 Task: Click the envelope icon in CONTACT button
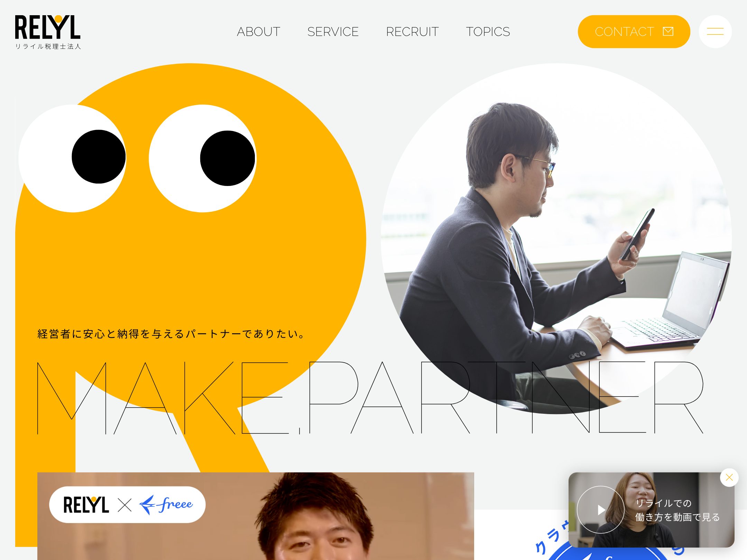click(x=668, y=31)
